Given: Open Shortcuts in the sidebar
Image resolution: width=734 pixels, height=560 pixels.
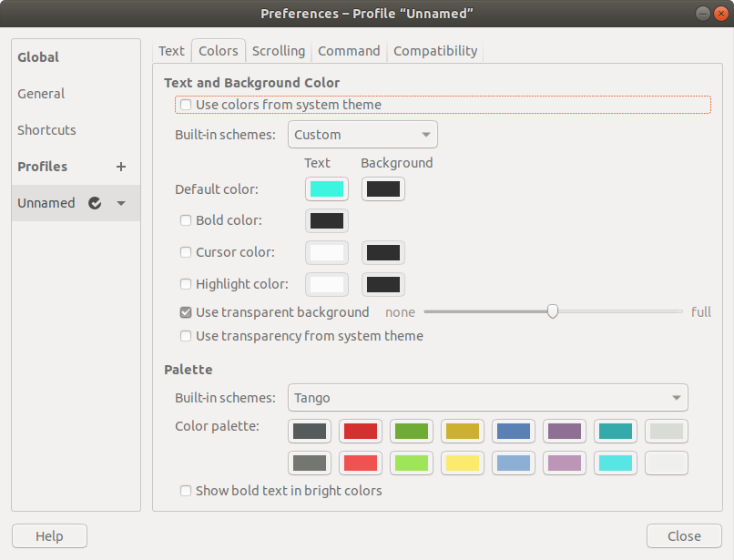Looking at the screenshot, I should (47, 130).
